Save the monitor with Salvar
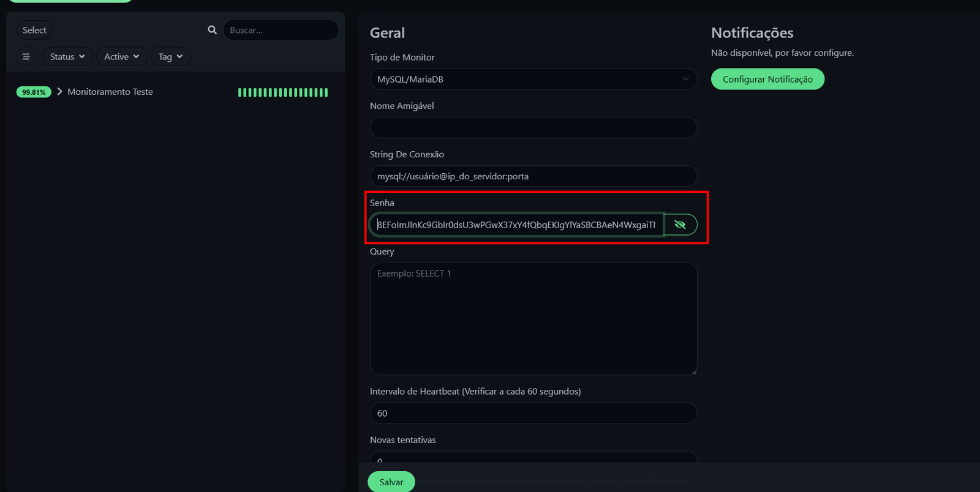Viewport: 980px width, 492px height. click(391, 482)
